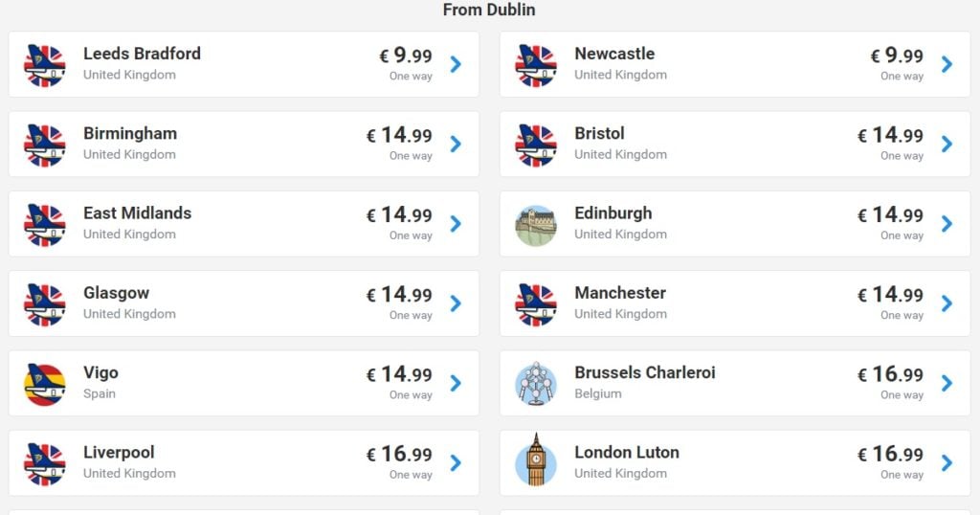Click the €16.99 price for London Luton
The width and height of the screenshot is (980, 515).
890,454
